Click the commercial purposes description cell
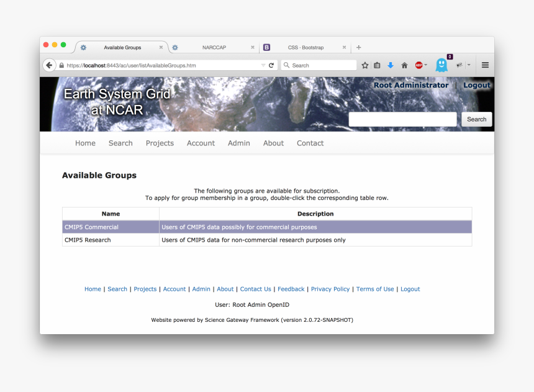The height and width of the screenshot is (392, 534). [315, 227]
